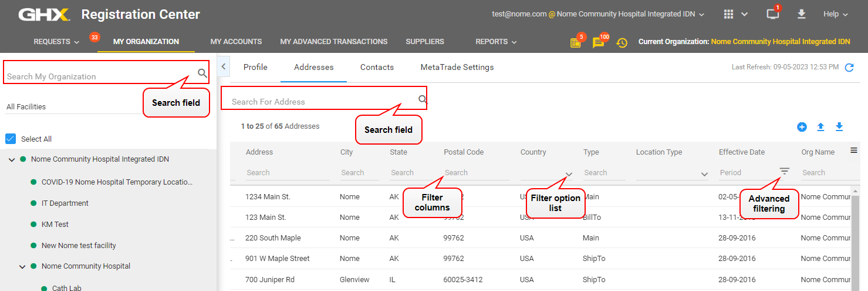Open the apps grid menu
This screenshot has height=291, width=868.
[729, 14]
